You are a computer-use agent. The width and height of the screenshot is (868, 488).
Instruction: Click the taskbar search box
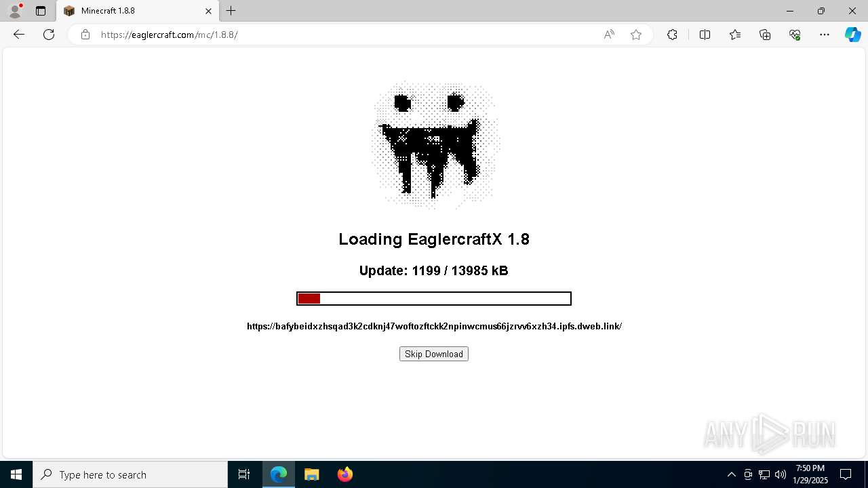pos(130,474)
